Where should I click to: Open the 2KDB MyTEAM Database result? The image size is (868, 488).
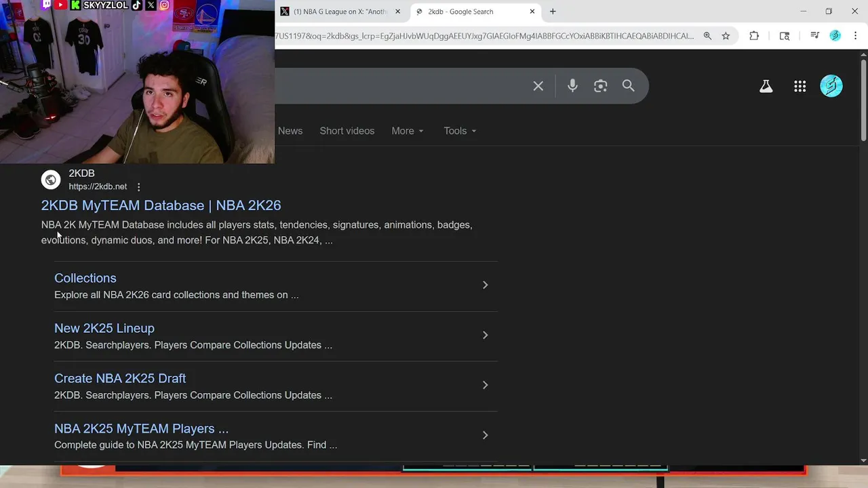pos(161,205)
